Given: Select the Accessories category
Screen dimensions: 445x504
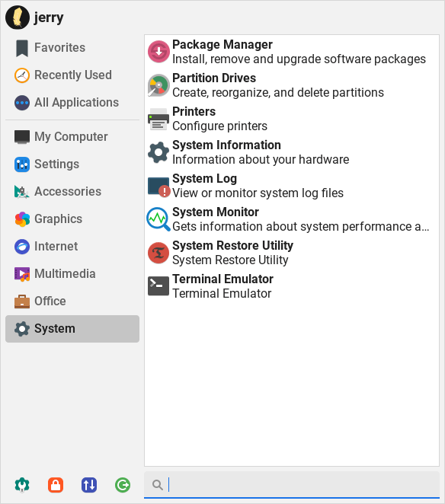Looking at the screenshot, I should tap(72, 192).
